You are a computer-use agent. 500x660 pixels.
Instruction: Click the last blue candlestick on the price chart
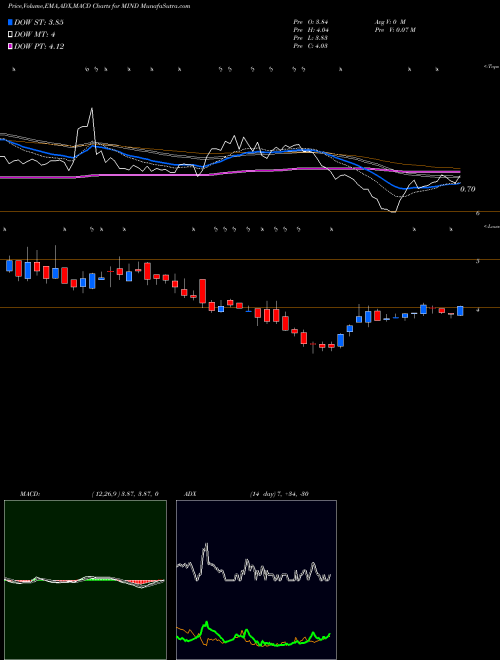460,311
